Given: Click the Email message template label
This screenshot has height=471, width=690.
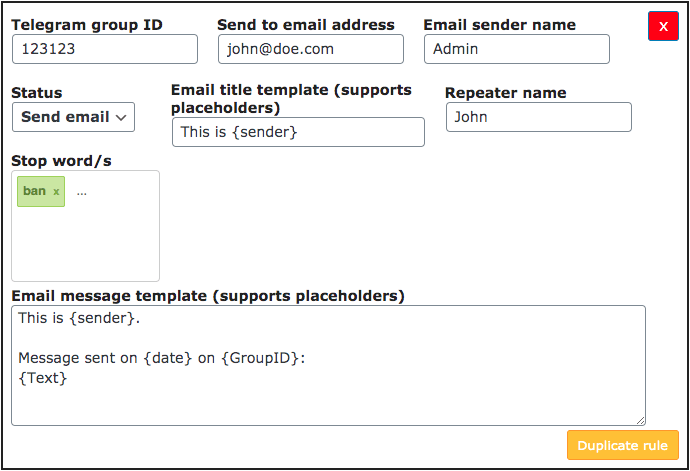Looking at the screenshot, I should pos(208,296).
